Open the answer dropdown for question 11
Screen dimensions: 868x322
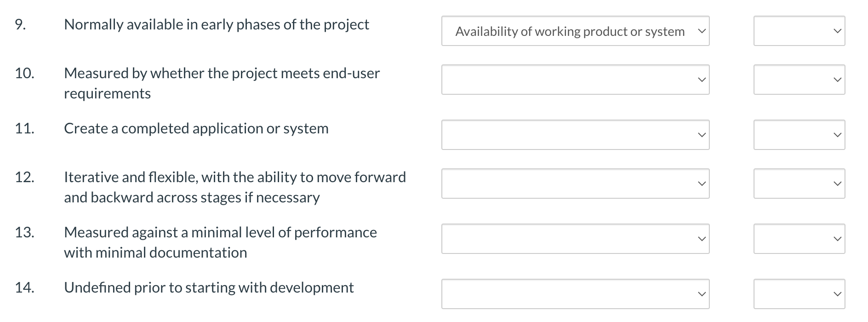575,134
